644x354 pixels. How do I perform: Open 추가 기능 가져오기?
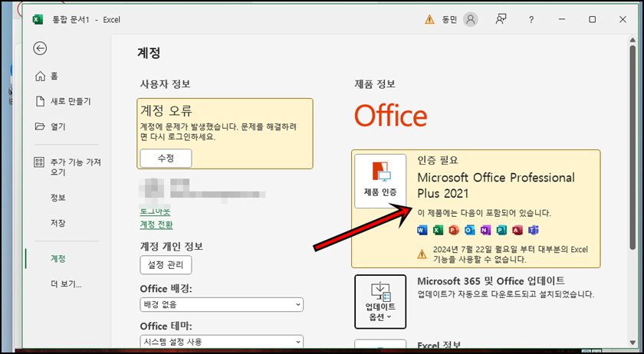tap(67, 167)
